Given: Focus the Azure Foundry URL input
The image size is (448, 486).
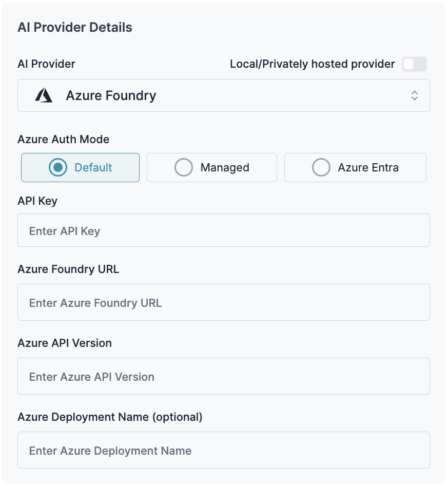Looking at the screenshot, I should click(x=223, y=302).
